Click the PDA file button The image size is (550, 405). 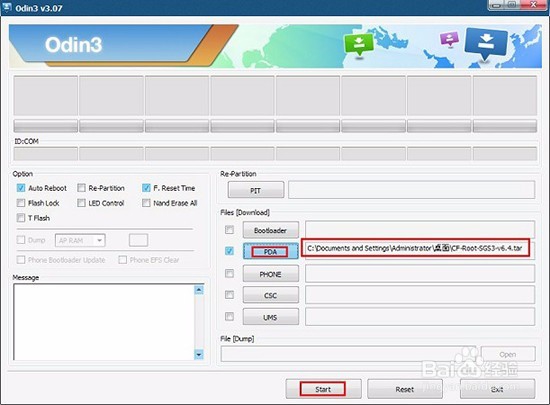click(271, 251)
